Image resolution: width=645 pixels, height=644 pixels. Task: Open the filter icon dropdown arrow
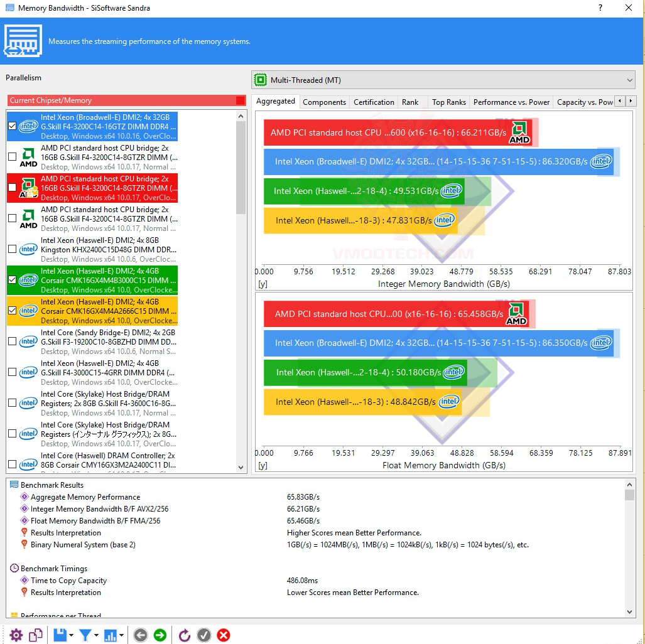point(96,635)
